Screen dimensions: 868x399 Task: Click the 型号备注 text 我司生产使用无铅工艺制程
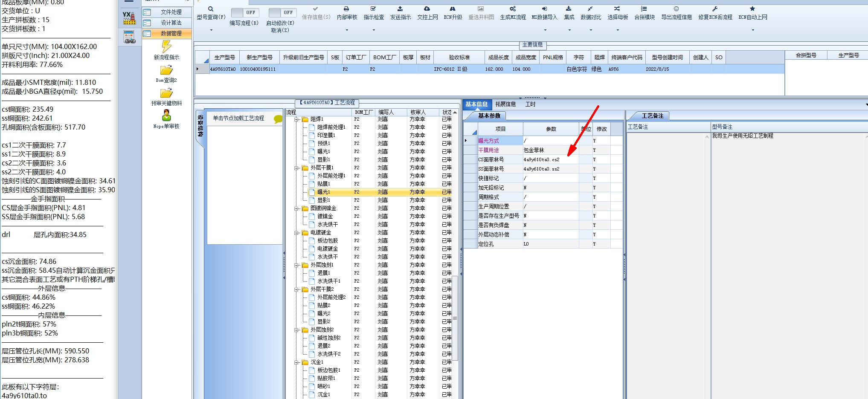coord(742,136)
